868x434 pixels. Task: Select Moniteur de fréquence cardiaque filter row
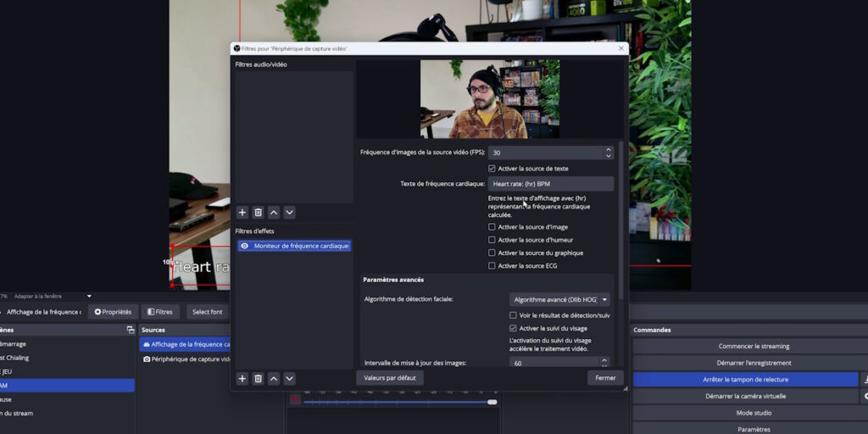(x=294, y=246)
